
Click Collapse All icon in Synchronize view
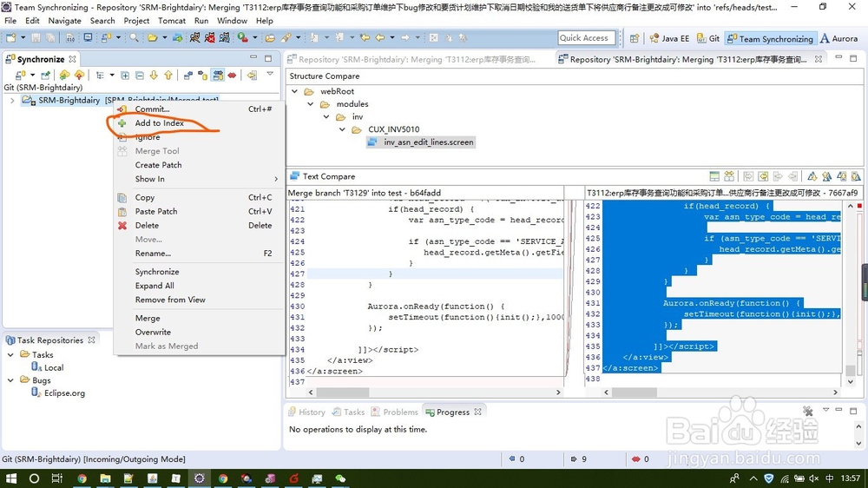pyautogui.click(x=140, y=75)
